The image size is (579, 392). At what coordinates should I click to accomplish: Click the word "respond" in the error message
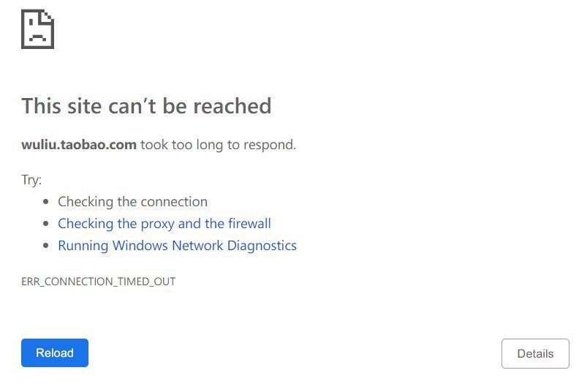269,145
